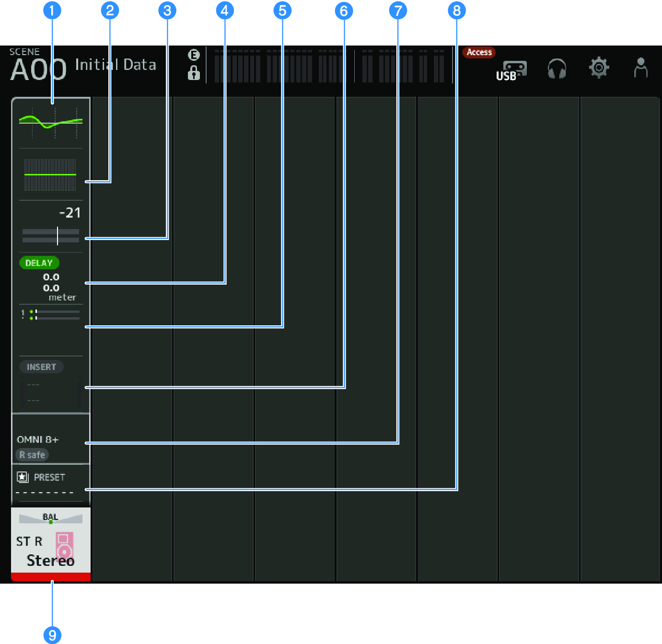Open the EQ curve graph

click(x=51, y=123)
